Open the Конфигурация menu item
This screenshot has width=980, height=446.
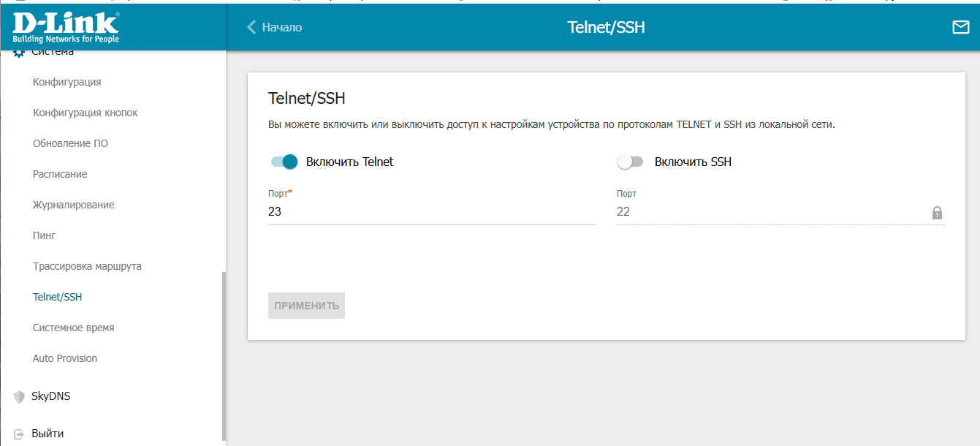click(x=67, y=82)
